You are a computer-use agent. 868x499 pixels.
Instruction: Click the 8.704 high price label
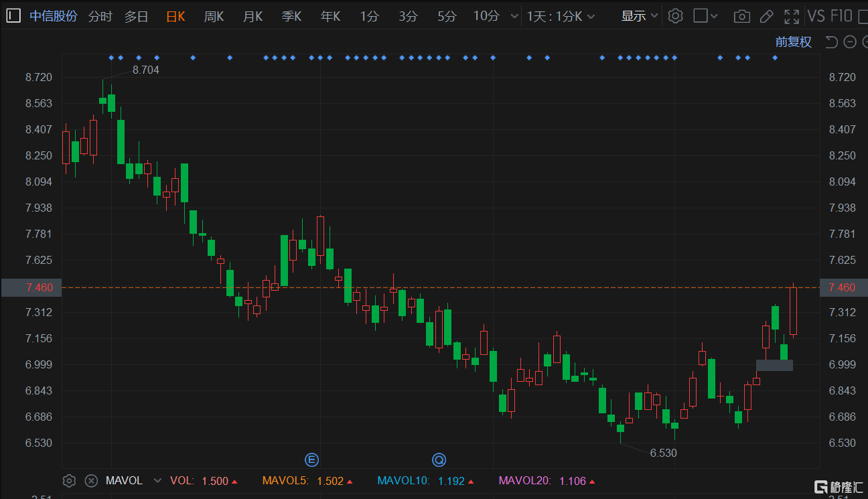point(146,70)
